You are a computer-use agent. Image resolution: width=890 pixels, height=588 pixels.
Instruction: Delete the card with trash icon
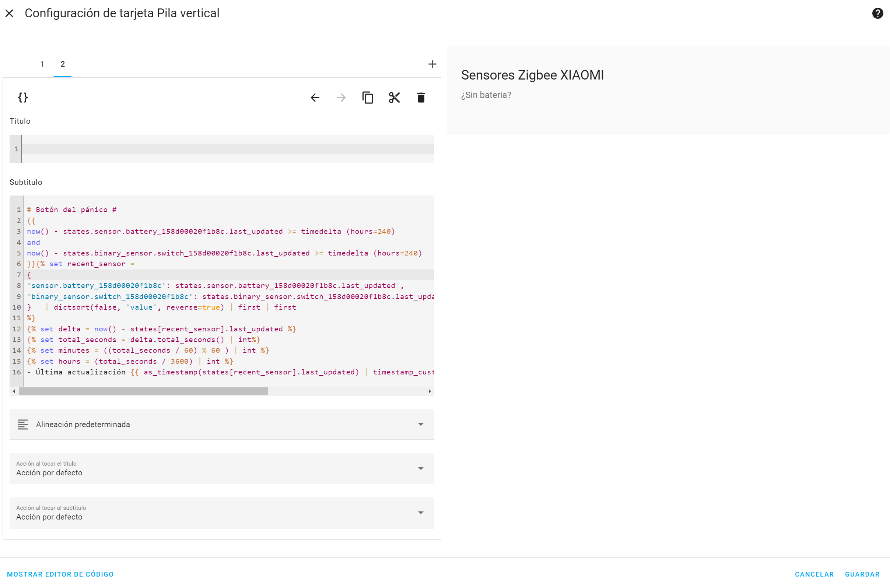tap(421, 97)
